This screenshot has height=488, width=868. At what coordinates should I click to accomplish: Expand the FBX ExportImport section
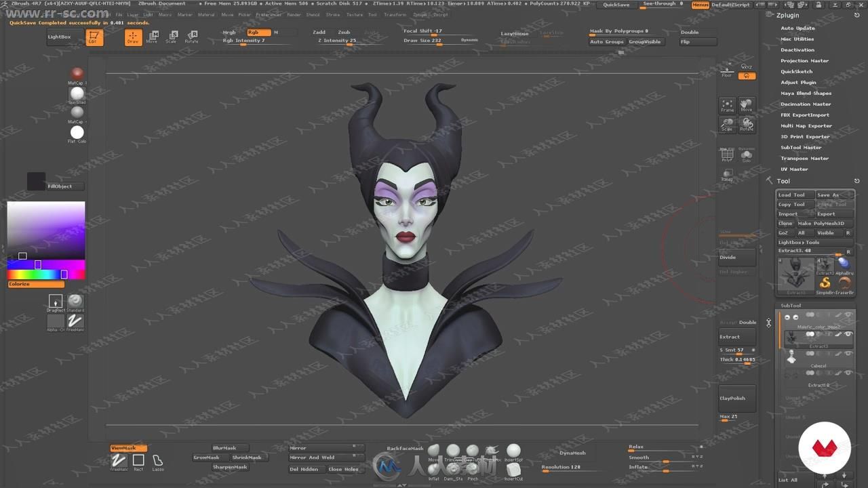point(805,115)
